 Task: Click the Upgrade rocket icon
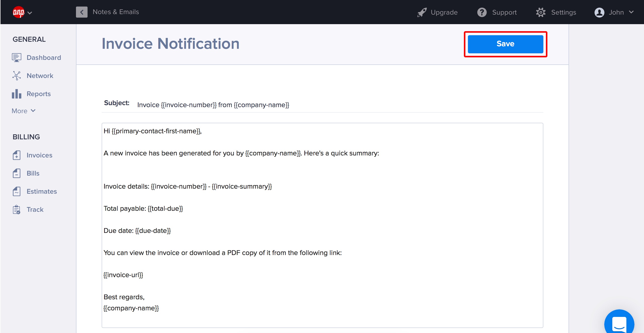pos(422,12)
